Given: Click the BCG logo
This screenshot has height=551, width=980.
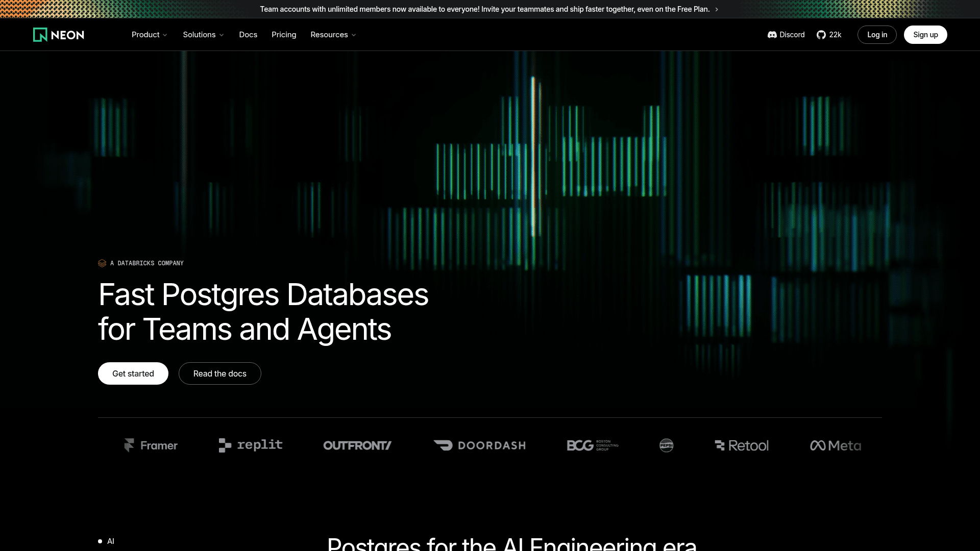Looking at the screenshot, I should click(x=593, y=445).
